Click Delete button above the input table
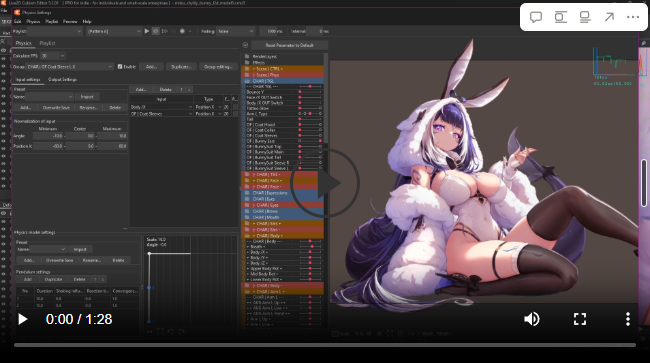 point(165,90)
